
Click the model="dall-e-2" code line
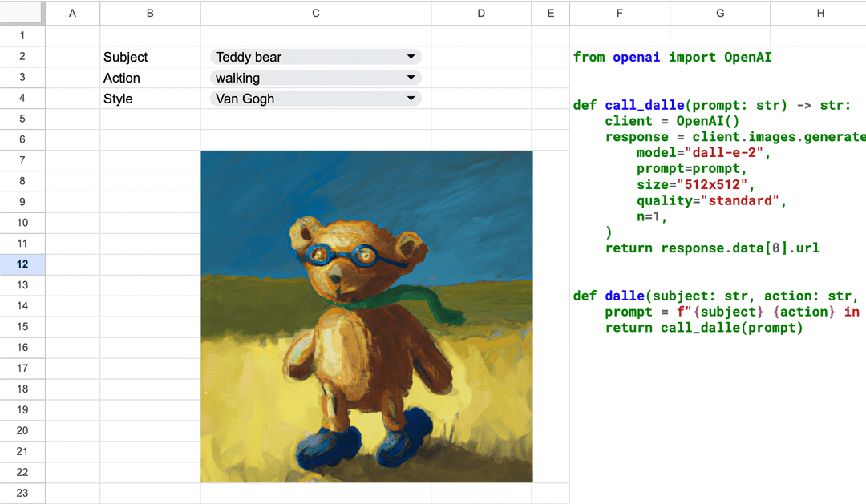pos(704,153)
